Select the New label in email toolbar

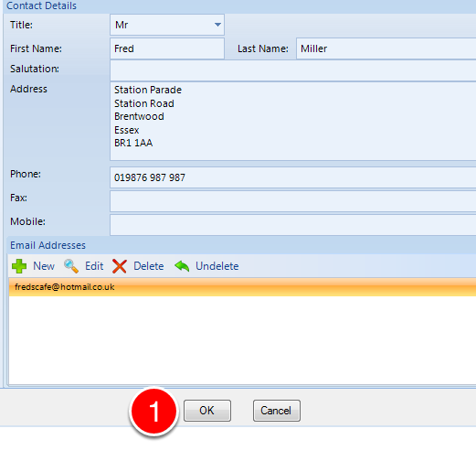[x=44, y=266]
